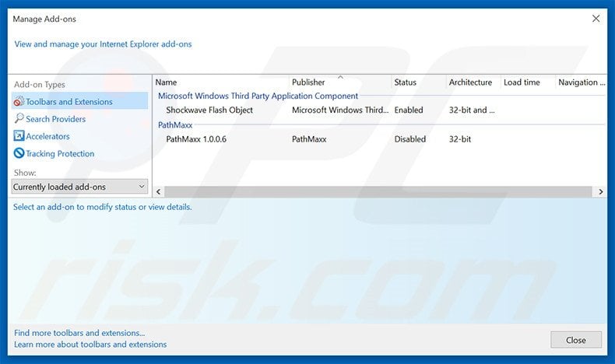The image size is (615, 364).
Task: Click the horizontal scrollbar thumb in add-on list
Action: 378,191
